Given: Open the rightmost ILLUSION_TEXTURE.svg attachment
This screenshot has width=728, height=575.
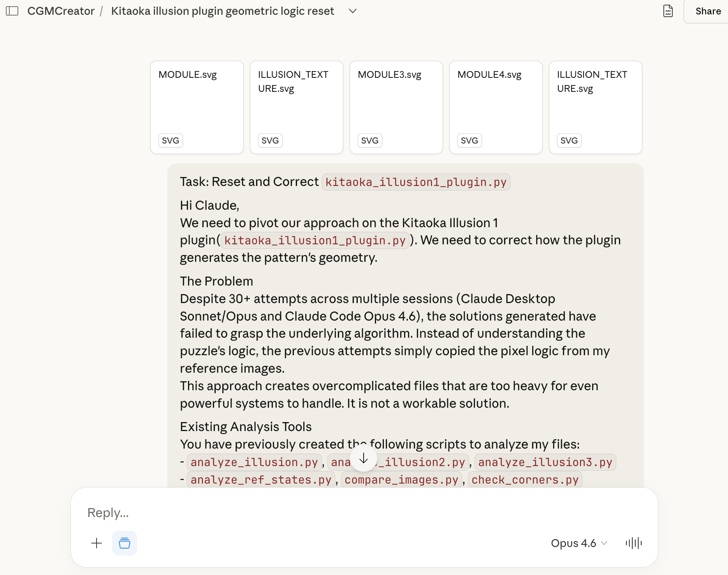Looking at the screenshot, I should point(595,107).
